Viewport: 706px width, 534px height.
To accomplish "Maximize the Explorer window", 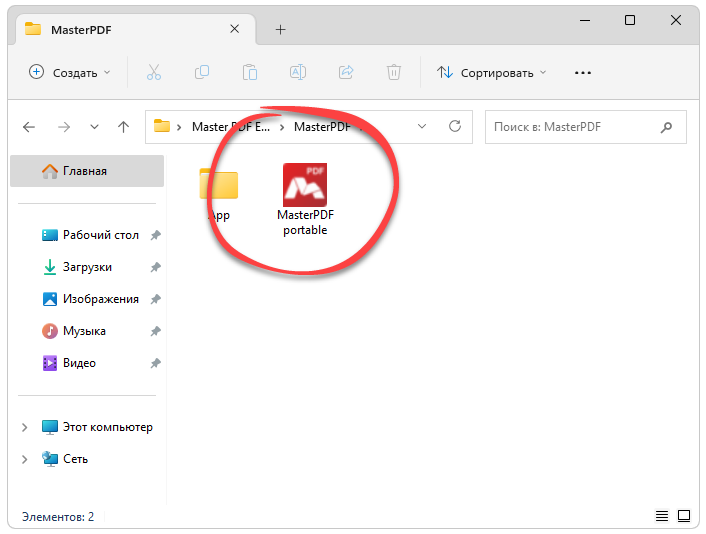I will click(x=630, y=20).
